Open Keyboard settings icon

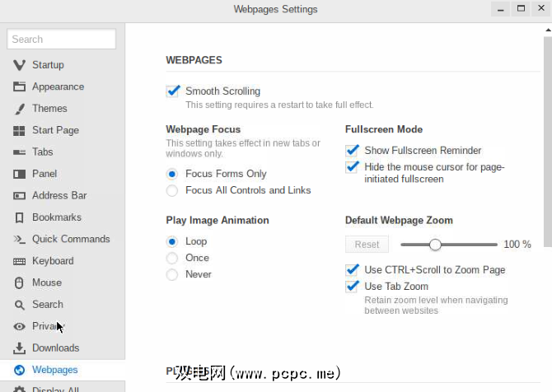tap(18, 261)
